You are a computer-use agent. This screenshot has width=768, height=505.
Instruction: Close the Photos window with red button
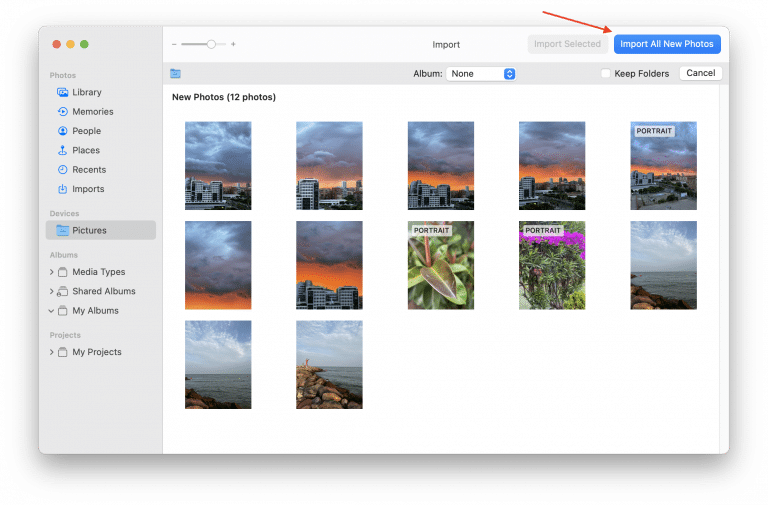coord(56,44)
